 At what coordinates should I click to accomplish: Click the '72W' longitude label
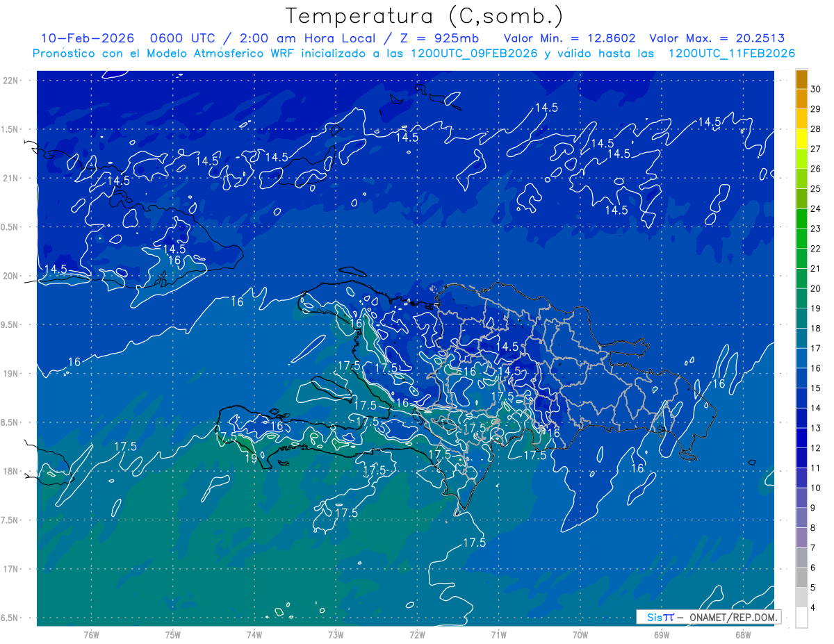pyautogui.click(x=417, y=635)
